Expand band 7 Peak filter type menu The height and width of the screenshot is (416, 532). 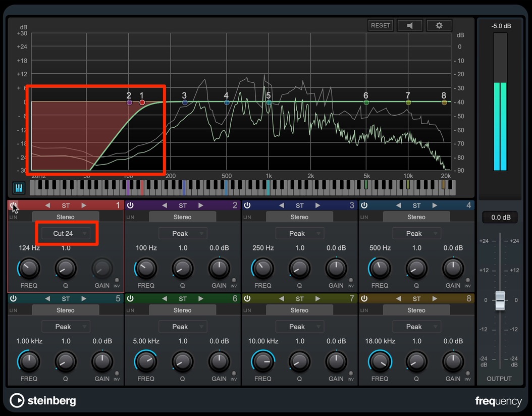300,327
